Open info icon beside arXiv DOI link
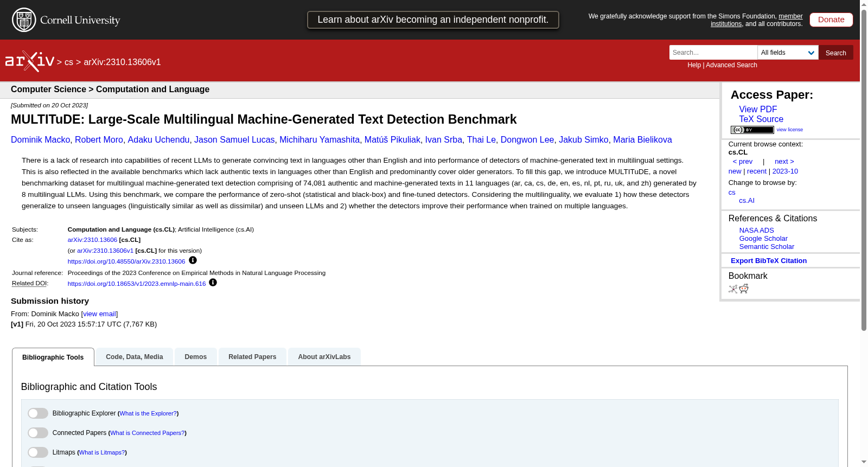This screenshot has height=467, width=868. [x=193, y=260]
